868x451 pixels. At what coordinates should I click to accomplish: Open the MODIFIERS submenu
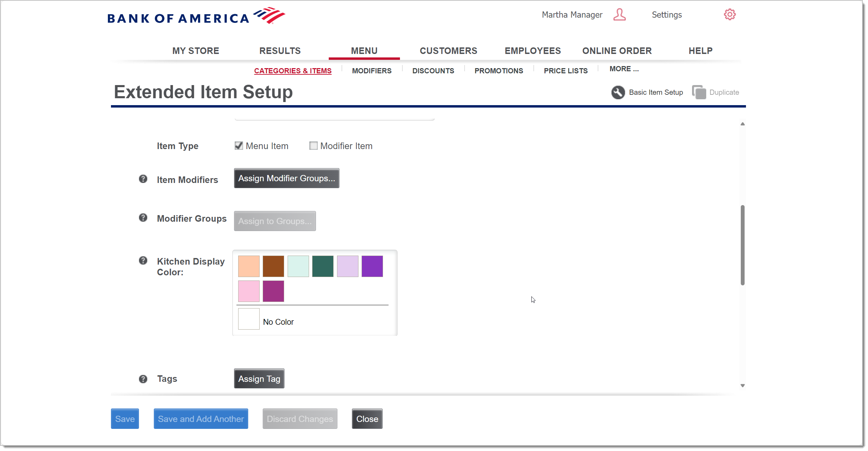[372, 71]
